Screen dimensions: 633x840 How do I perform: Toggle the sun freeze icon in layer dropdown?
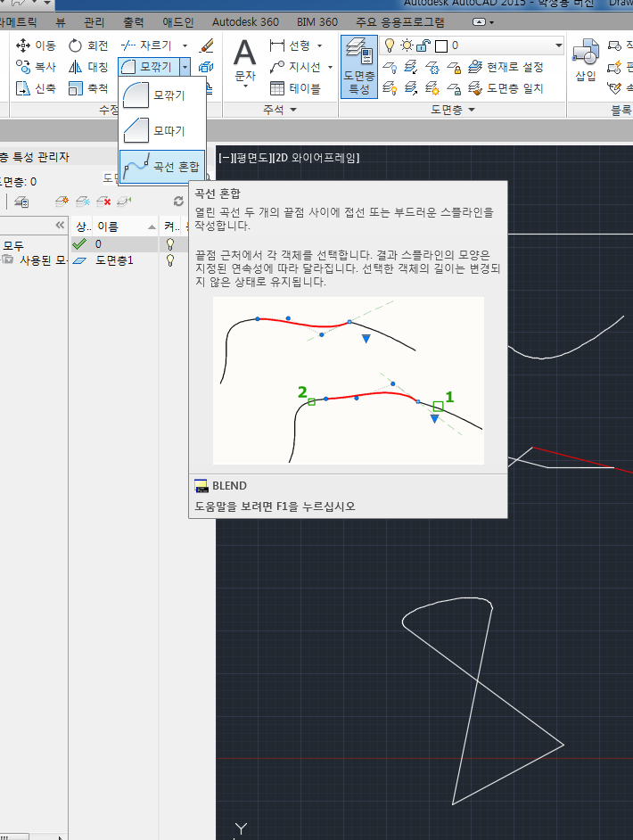click(407, 45)
